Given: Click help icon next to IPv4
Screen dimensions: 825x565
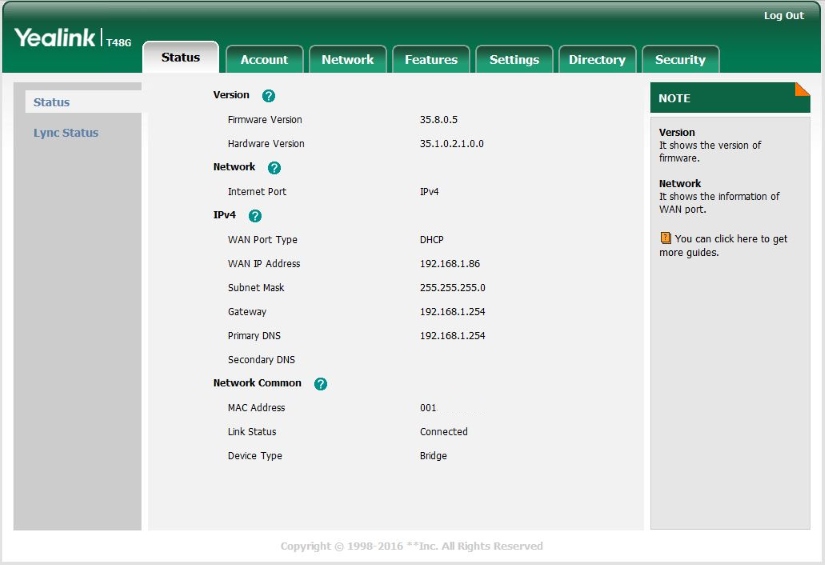Looking at the screenshot, I should click(254, 216).
